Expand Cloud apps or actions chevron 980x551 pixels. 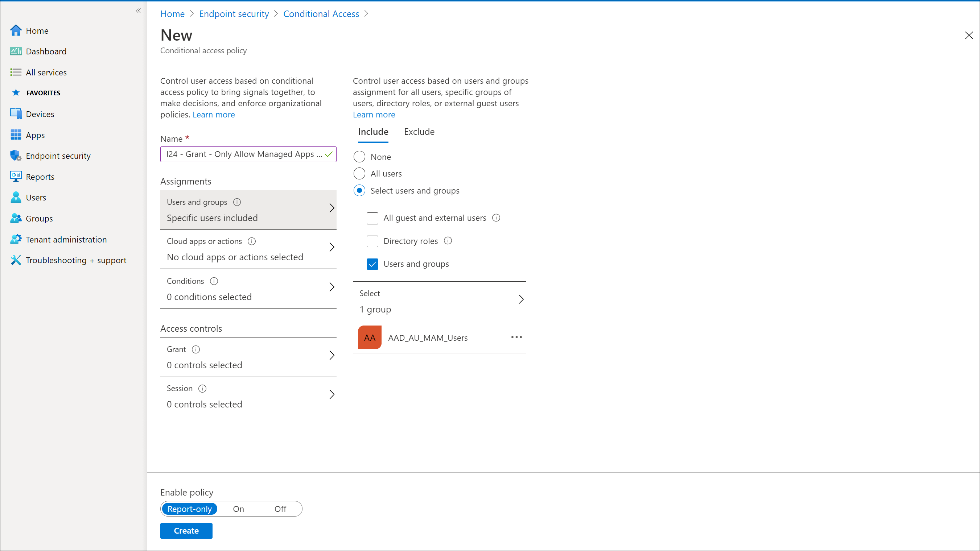click(x=332, y=247)
